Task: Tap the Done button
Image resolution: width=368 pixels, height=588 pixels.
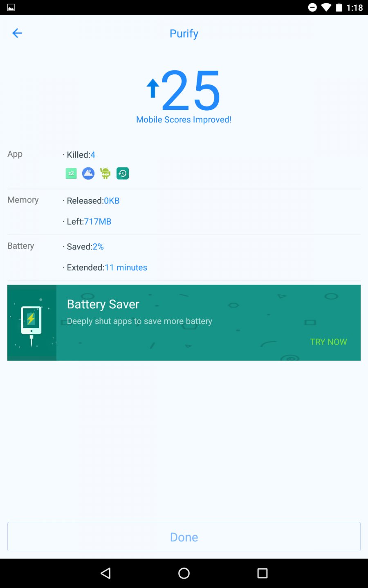Action: (184, 537)
